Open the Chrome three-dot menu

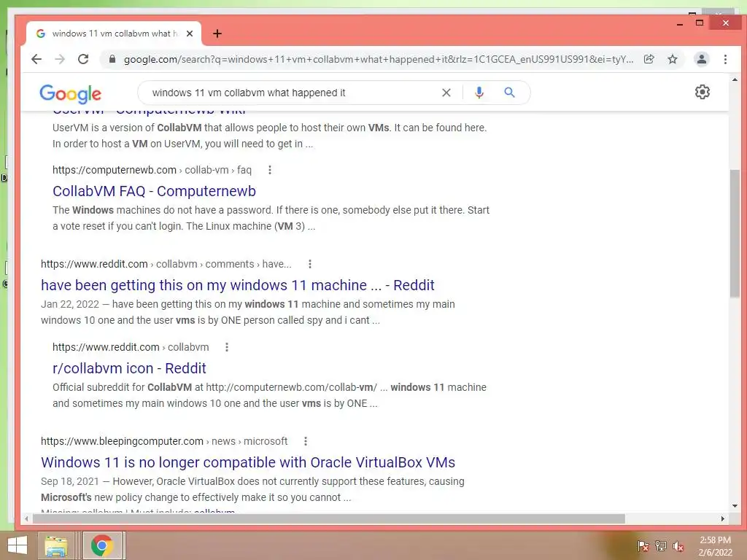(x=725, y=59)
